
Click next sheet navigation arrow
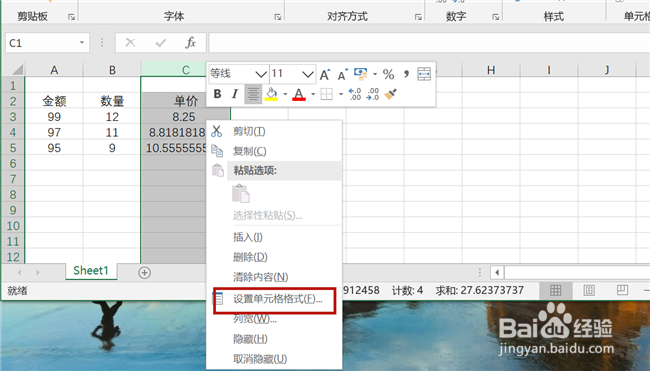coord(38,272)
